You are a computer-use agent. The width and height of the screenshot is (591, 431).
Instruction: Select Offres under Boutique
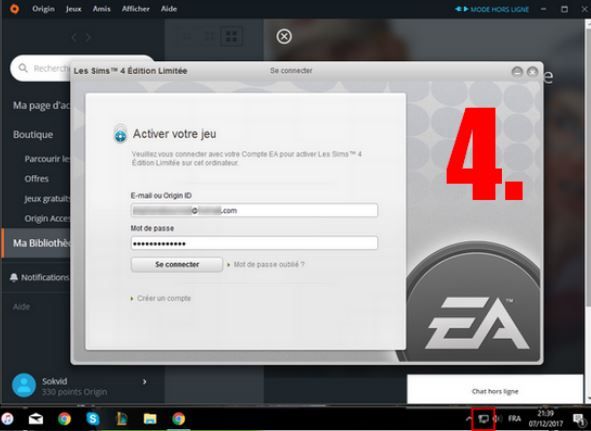point(37,179)
